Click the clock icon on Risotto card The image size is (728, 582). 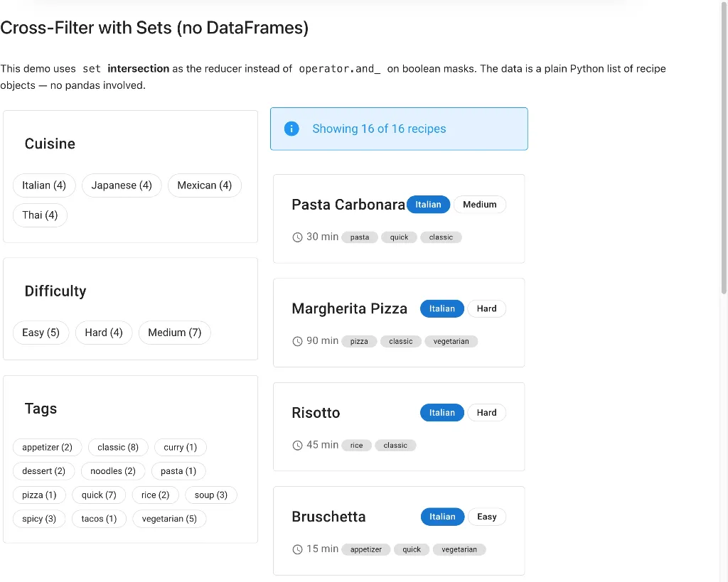(x=298, y=446)
